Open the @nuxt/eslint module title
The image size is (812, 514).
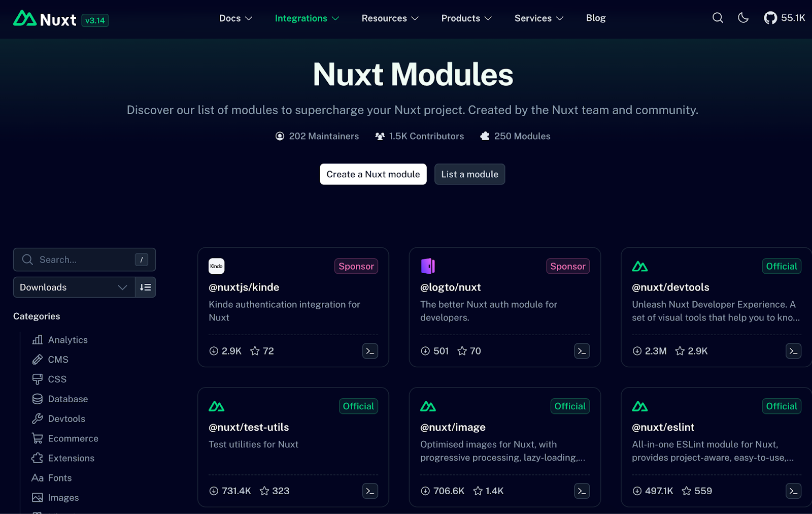(663, 428)
